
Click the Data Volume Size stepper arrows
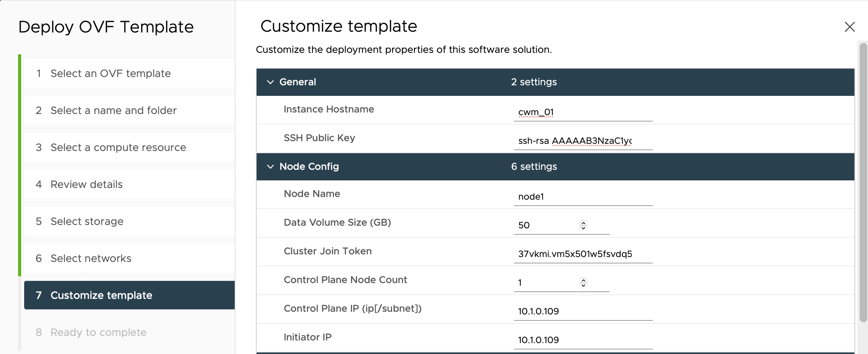pos(583,225)
